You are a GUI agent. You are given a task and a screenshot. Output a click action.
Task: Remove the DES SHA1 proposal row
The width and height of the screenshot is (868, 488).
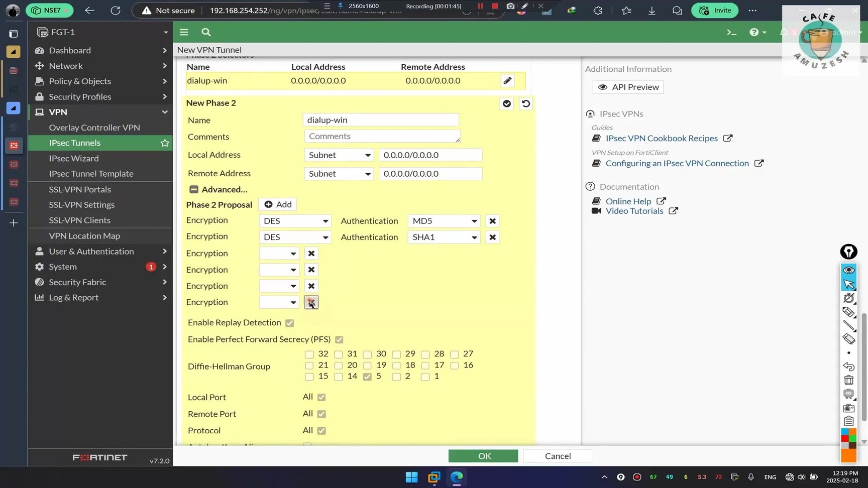coord(492,237)
